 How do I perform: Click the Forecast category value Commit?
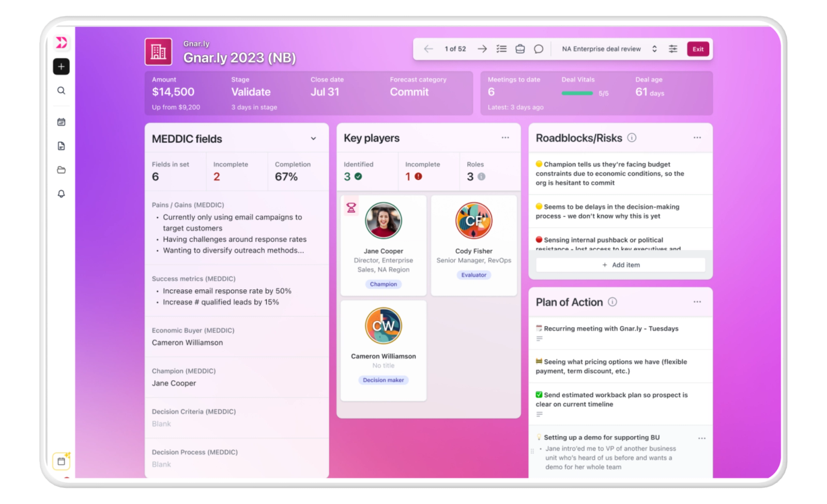coord(409,92)
